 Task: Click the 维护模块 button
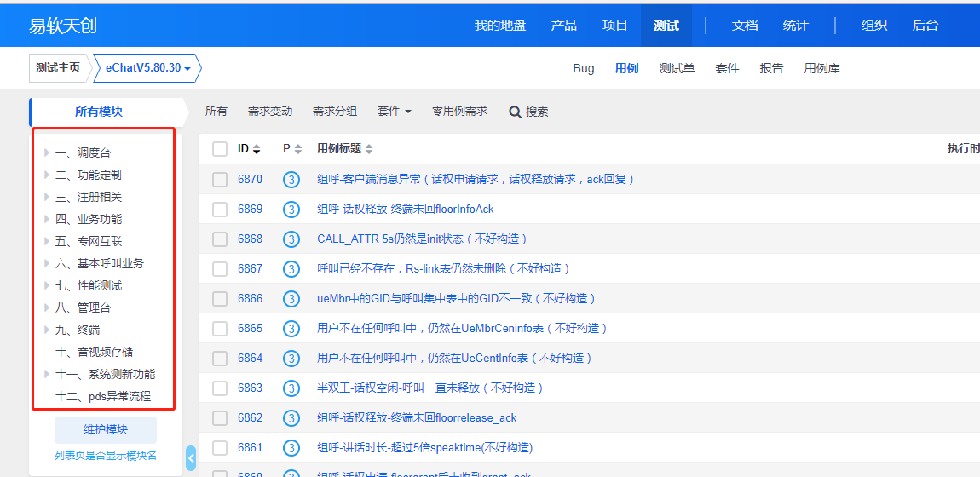click(x=106, y=429)
